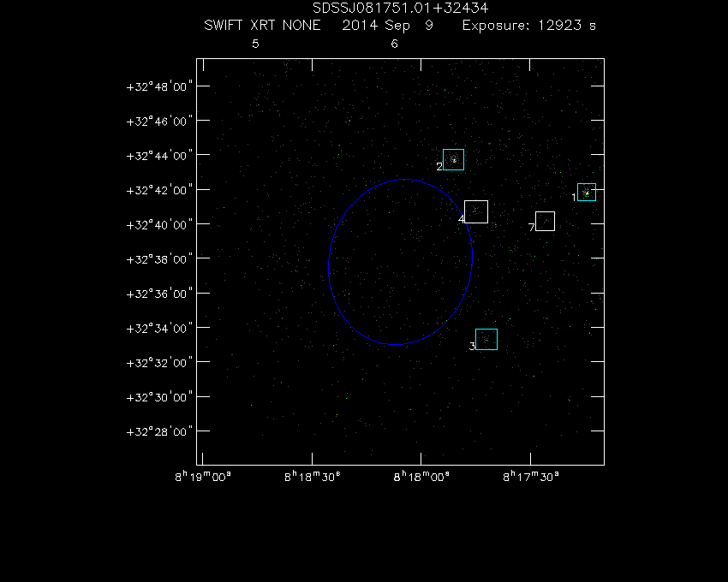Click the white source box labeled 4
Image resolution: width=728 pixels, height=582 pixels.
(x=476, y=211)
